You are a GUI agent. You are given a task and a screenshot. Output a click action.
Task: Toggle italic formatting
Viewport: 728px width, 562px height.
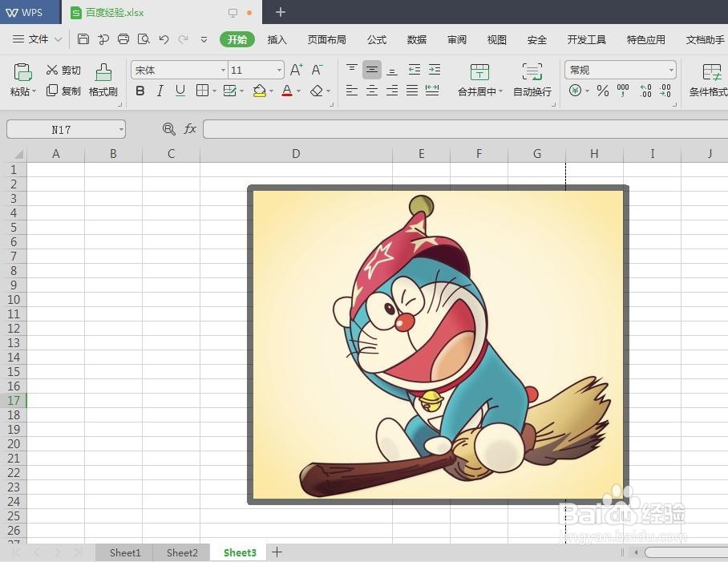(x=160, y=91)
